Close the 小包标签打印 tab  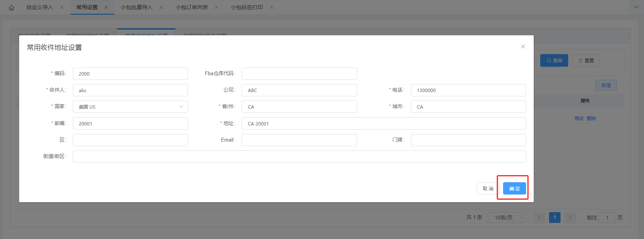click(x=271, y=7)
